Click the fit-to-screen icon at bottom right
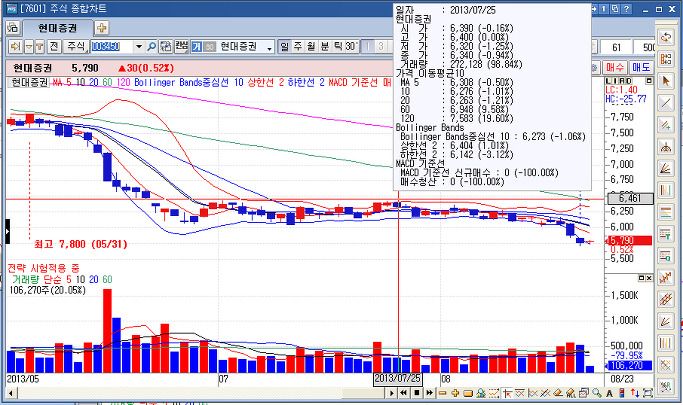 pyautogui.click(x=648, y=393)
